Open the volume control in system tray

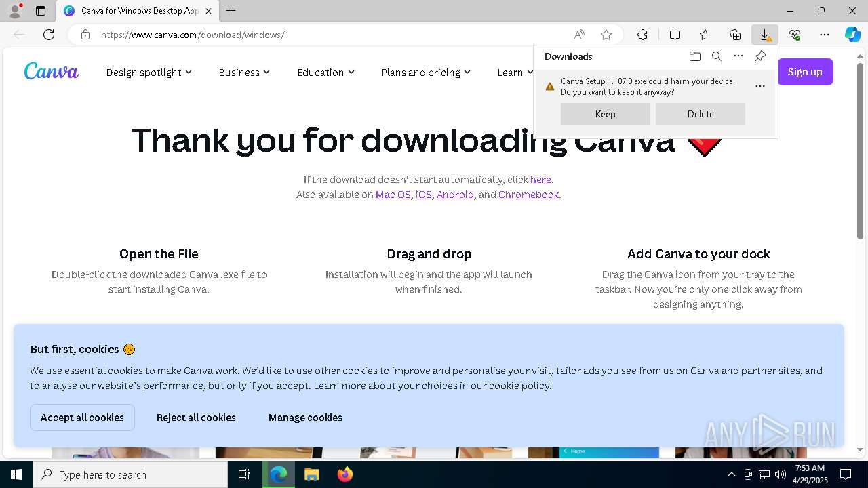point(781,474)
